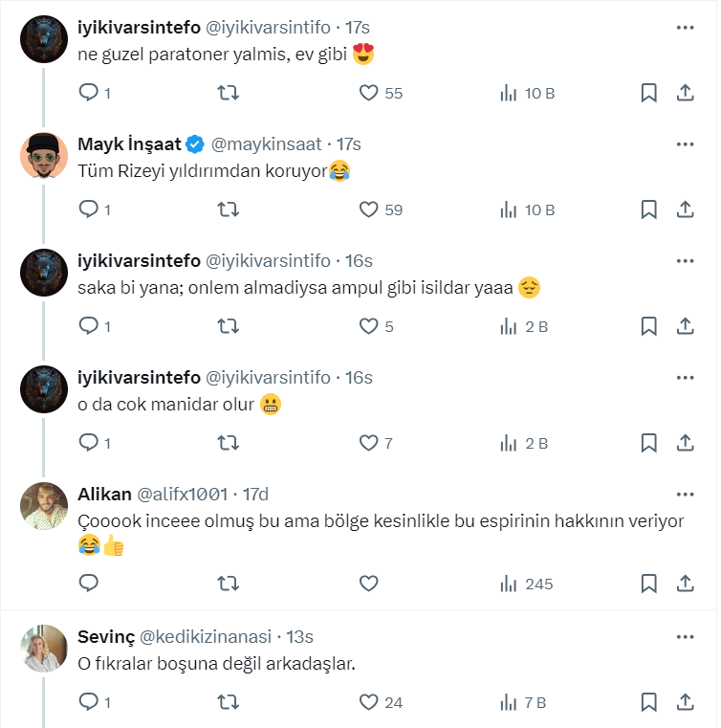721x728 pixels.
Task: Like Mayk İnşaat's tweet with 59 likes
Action: pos(369,210)
